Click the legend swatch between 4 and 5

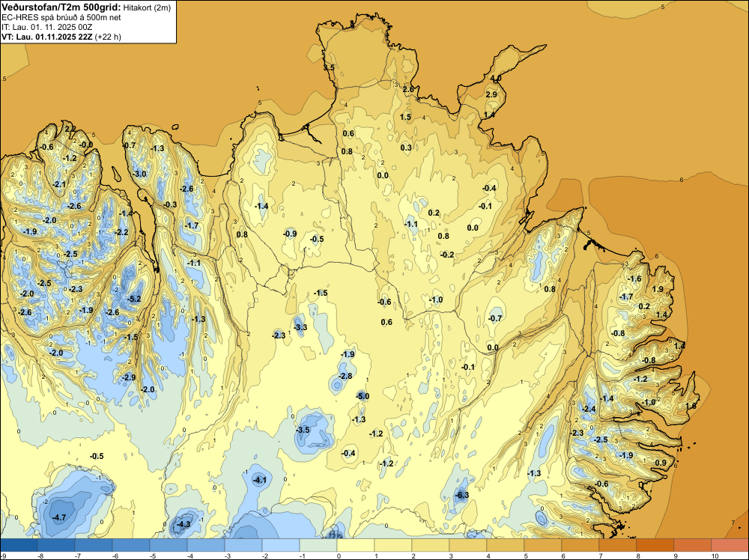pos(506,545)
